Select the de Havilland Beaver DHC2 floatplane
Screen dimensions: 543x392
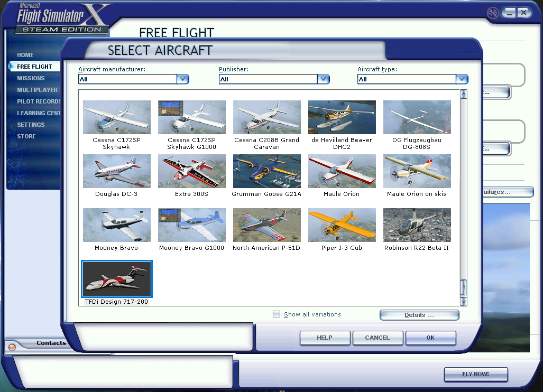(x=342, y=117)
